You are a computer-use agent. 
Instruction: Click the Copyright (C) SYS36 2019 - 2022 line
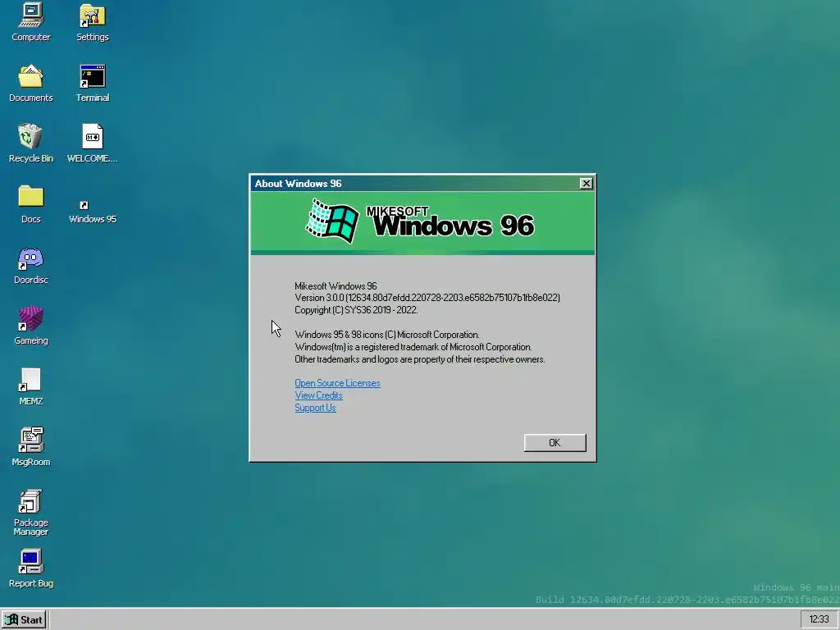[356, 310]
